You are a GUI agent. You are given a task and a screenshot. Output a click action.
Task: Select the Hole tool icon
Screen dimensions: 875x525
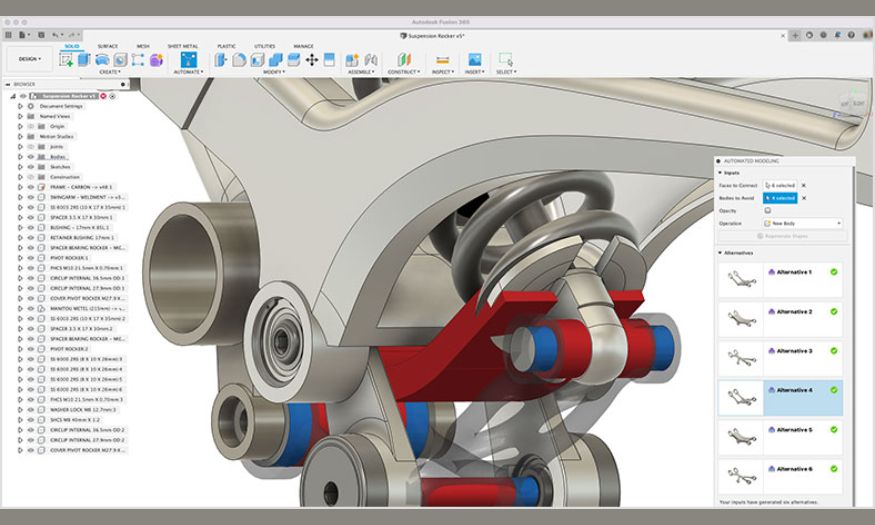[120, 60]
